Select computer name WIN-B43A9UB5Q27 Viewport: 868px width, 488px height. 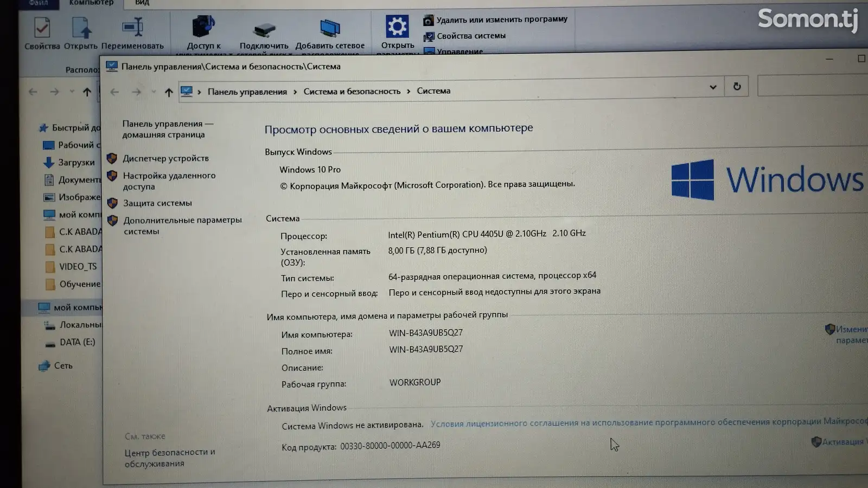[426, 332]
